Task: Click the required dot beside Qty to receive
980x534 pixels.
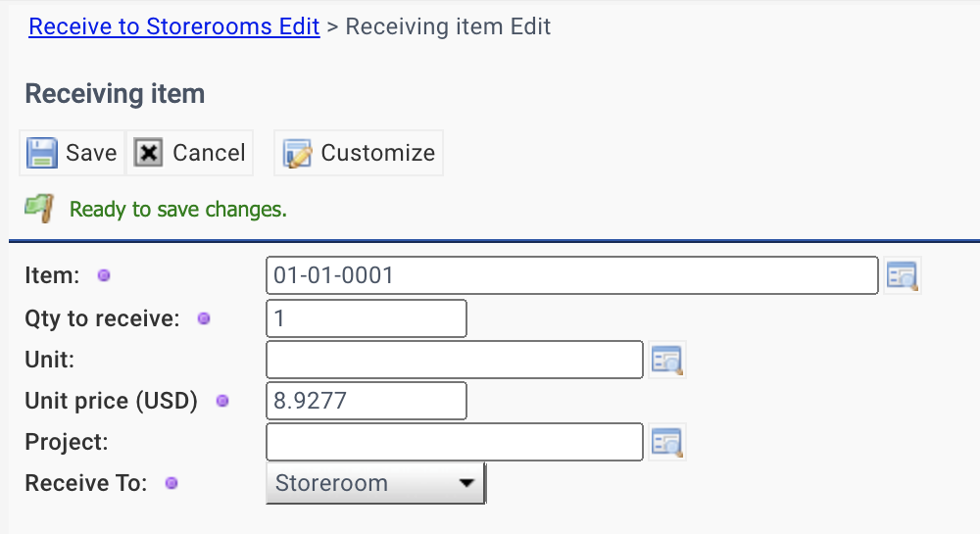Action: pos(204,318)
